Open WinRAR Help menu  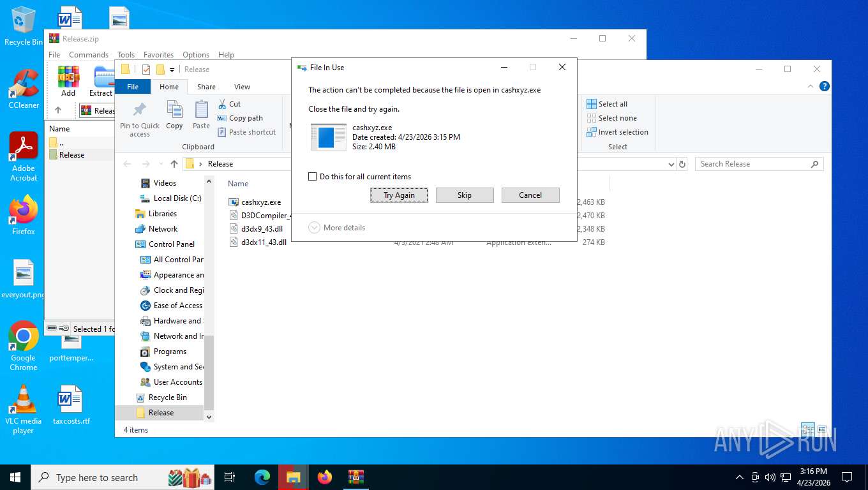(226, 55)
